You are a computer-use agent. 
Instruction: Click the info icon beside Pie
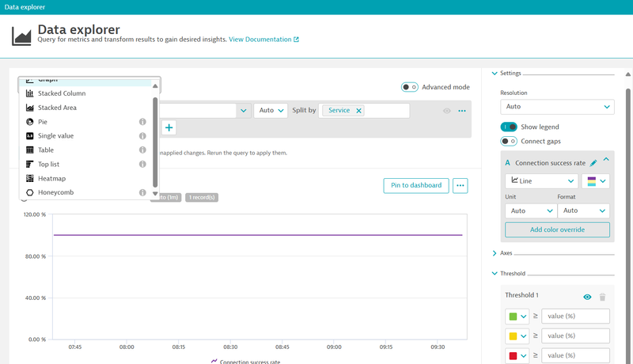(x=142, y=122)
